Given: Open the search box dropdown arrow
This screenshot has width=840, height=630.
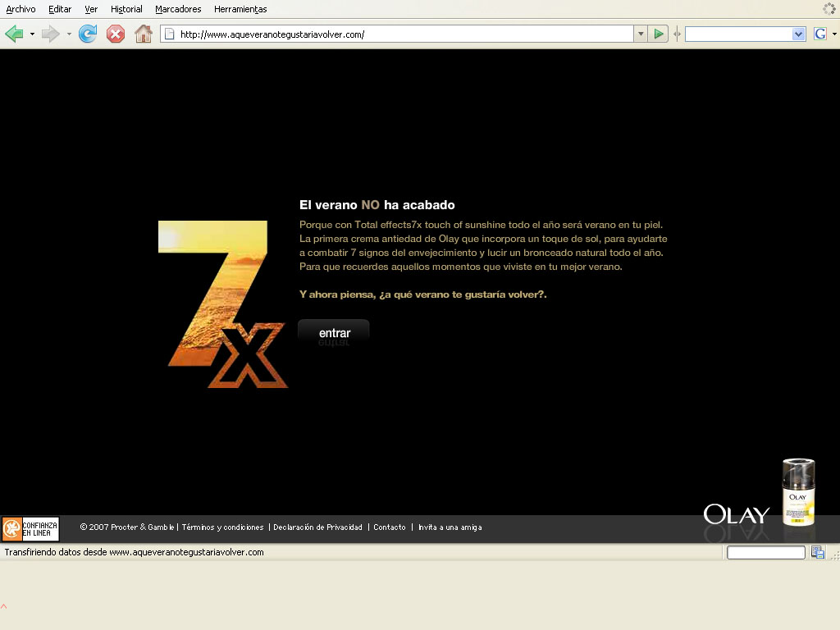Looking at the screenshot, I should 799,34.
